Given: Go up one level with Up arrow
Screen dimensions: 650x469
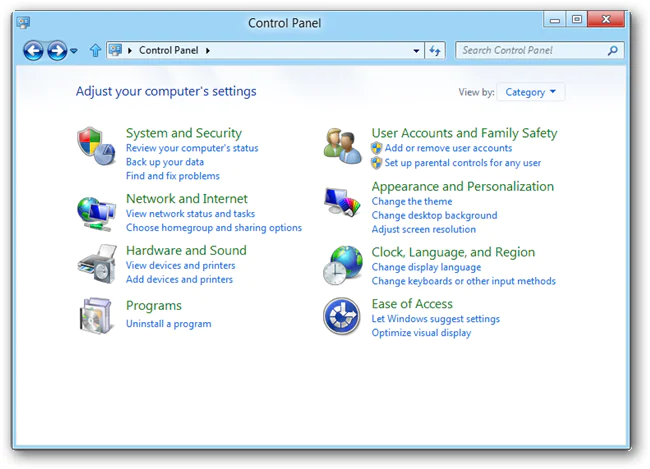Looking at the screenshot, I should 95,51.
